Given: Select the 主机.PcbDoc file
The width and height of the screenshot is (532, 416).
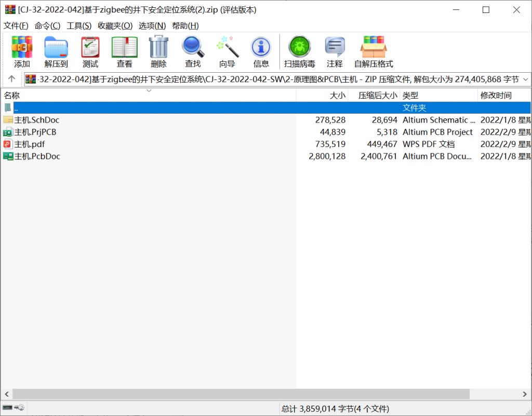Looking at the screenshot, I should 37,156.
